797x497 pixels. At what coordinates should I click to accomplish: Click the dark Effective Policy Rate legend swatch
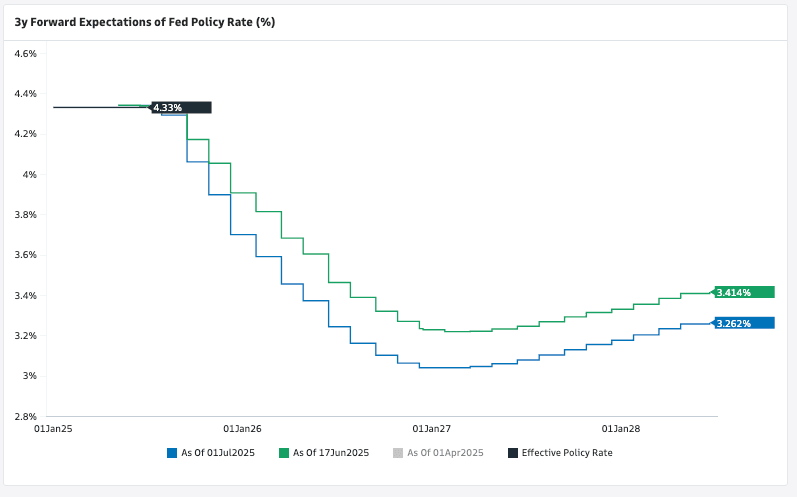click(513, 453)
